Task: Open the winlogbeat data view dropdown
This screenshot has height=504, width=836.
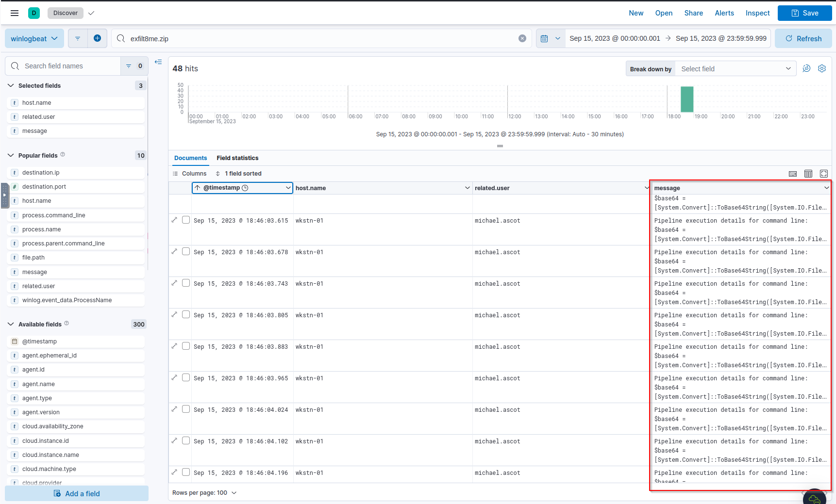Action: (x=34, y=38)
